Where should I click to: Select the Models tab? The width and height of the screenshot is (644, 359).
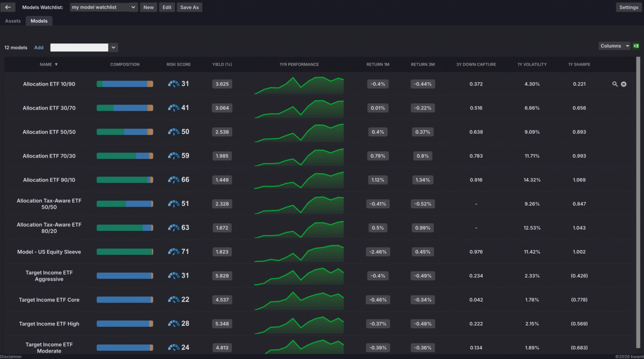[39, 21]
